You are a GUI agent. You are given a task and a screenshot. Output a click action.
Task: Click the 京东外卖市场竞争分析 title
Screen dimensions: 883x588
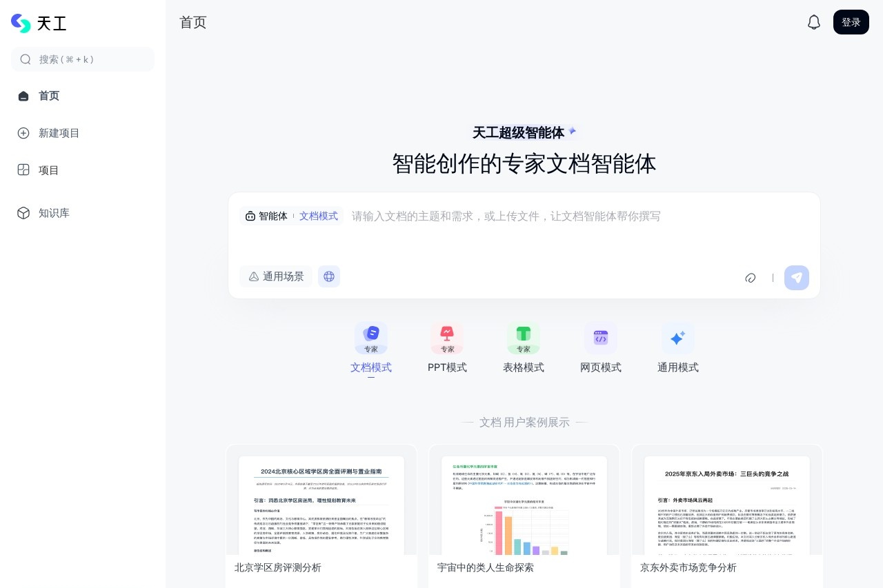(688, 567)
